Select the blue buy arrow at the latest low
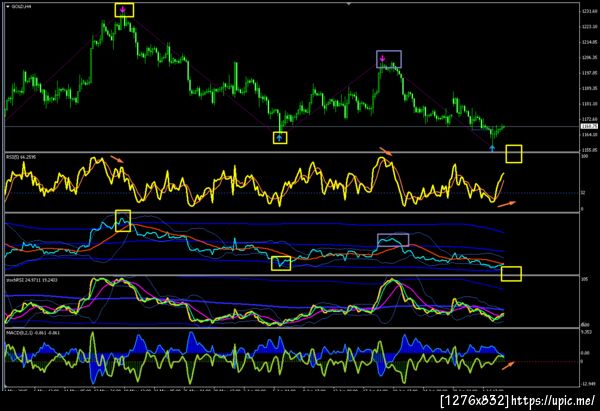The image size is (600, 411). [492, 148]
